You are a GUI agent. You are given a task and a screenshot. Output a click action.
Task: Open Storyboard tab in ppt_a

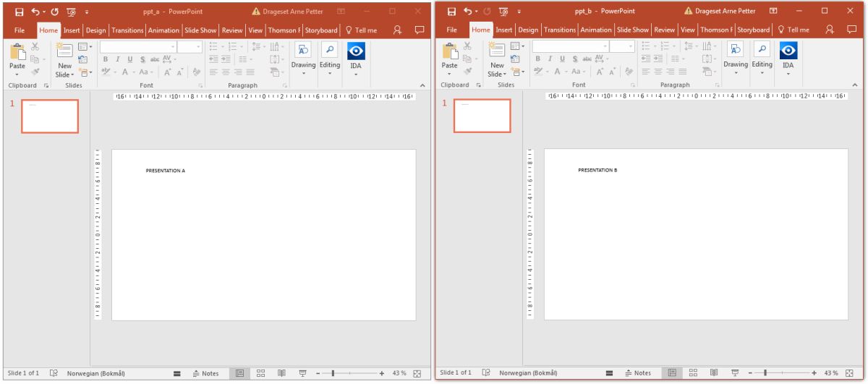[322, 30]
